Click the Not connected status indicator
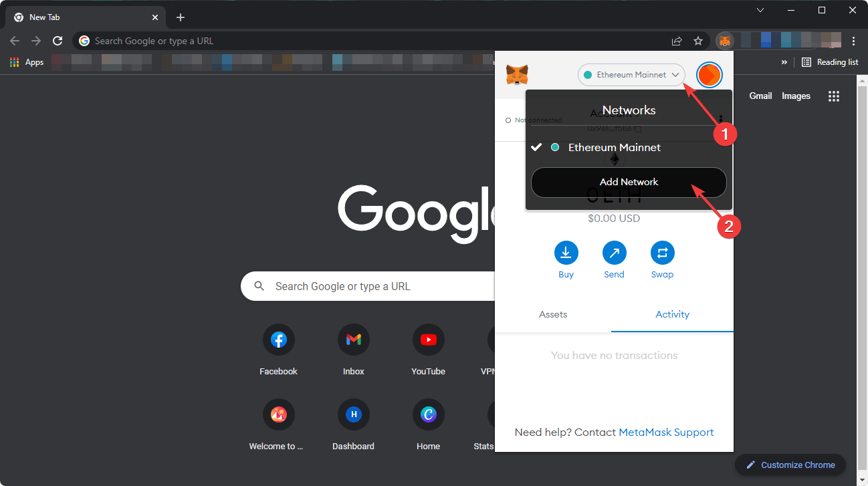Viewport: 868px width, 486px height. [x=534, y=120]
